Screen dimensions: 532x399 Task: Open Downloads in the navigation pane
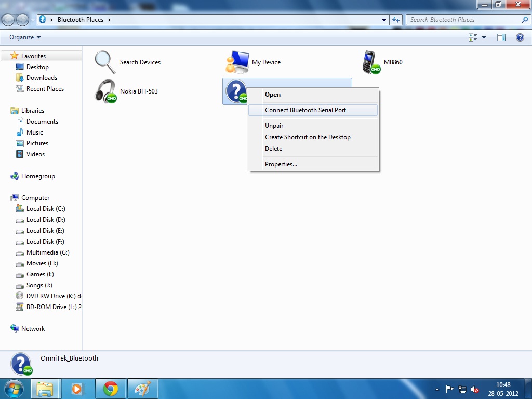pyautogui.click(x=42, y=78)
